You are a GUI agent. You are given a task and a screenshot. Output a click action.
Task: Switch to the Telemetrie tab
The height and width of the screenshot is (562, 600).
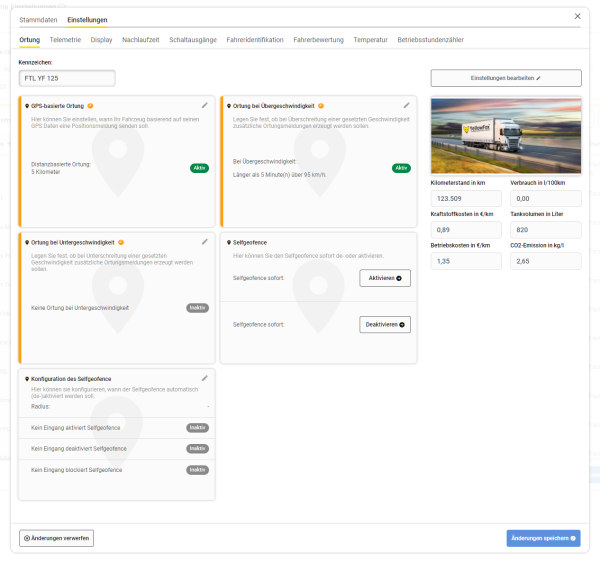point(65,40)
